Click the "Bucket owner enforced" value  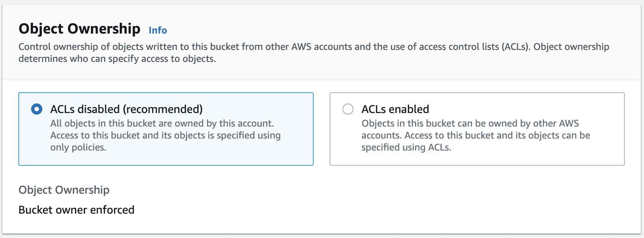pos(76,210)
